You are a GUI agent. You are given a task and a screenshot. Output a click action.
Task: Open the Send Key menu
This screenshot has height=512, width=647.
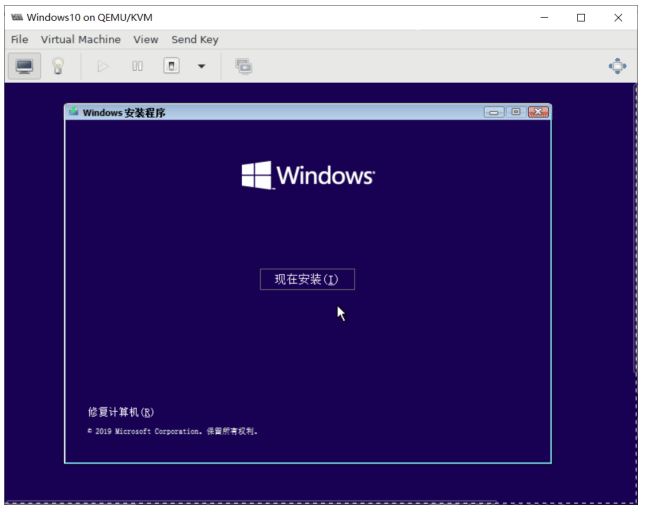(195, 40)
